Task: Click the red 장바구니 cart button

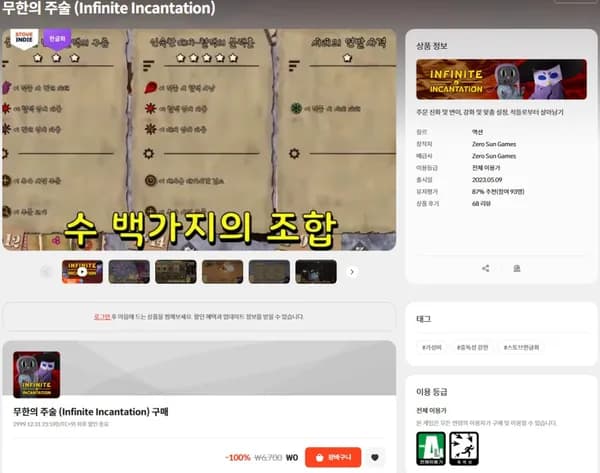Action: coord(333,457)
